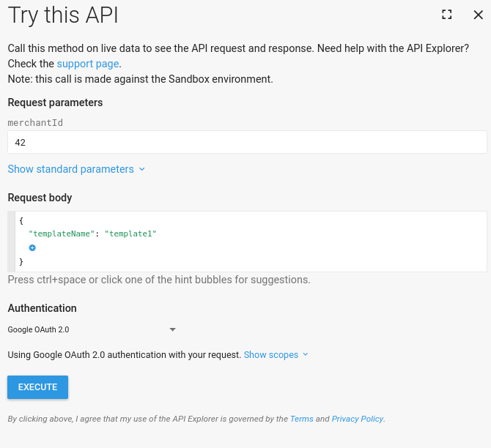Screen dimensions: 491x448
Task: Click the request body editor gutter
Action: tap(11, 242)
